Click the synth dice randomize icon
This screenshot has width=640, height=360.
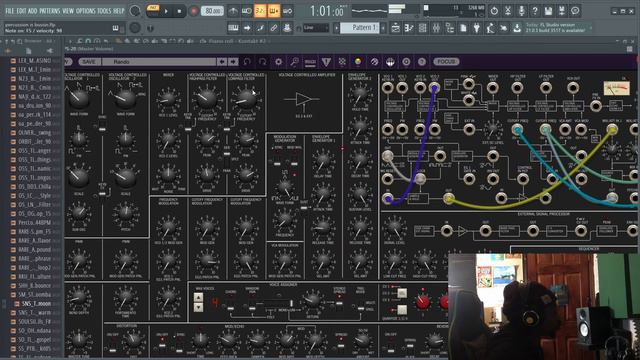(342, 62)
